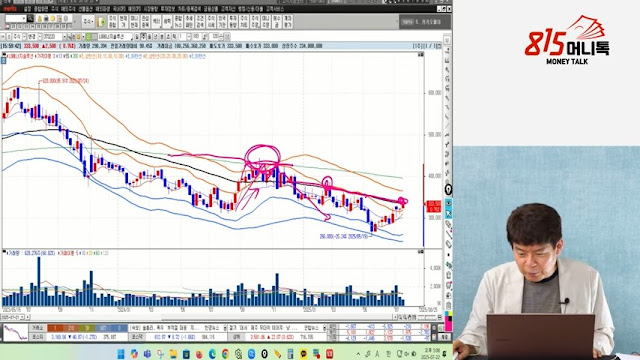Expand the stock code 373220 dropdown
This screenshot has height=360, width=640.
(x=64, y=37)
